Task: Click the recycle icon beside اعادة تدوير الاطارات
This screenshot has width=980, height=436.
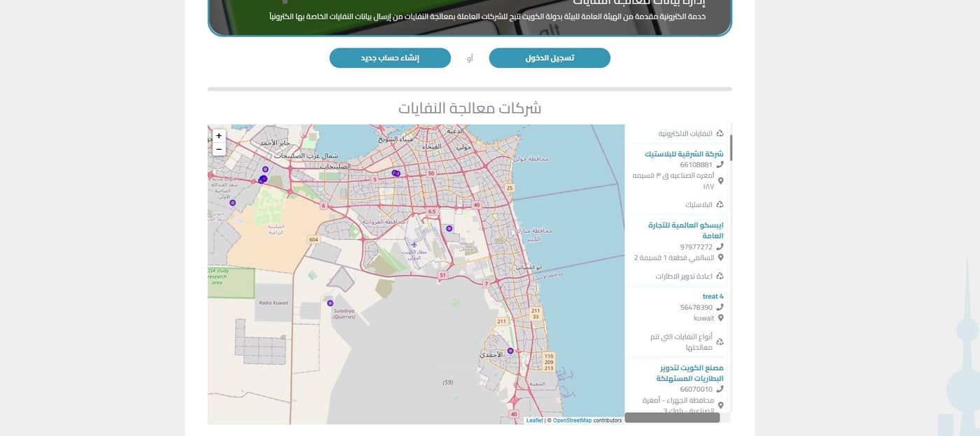Action: point(720,276)
